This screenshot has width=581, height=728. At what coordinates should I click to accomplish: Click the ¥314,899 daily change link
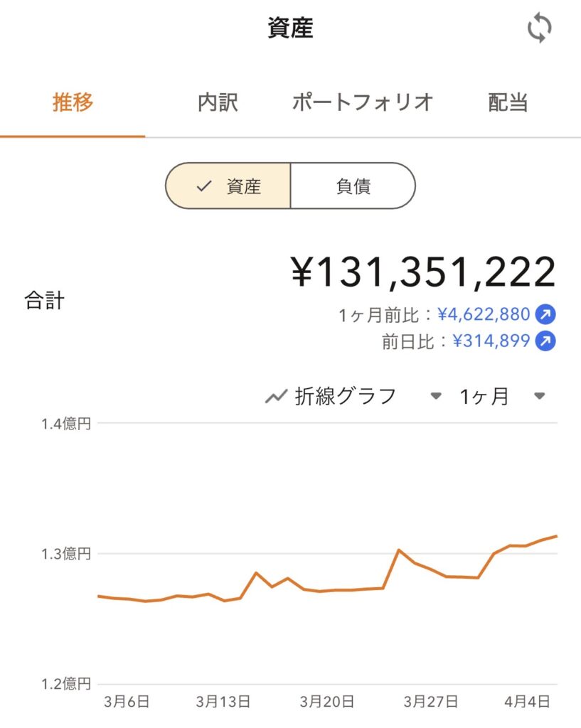(491, 342)
